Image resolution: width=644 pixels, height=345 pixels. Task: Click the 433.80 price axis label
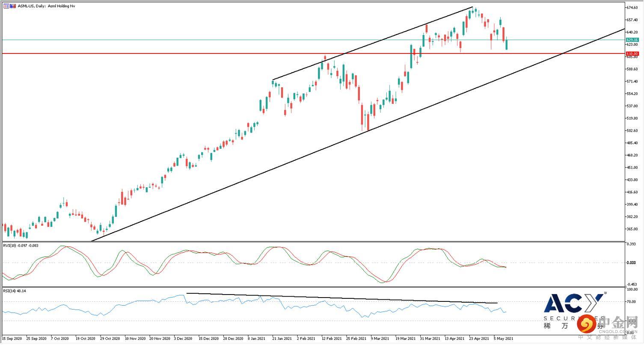pyautogui.click(x=632, y=180)
